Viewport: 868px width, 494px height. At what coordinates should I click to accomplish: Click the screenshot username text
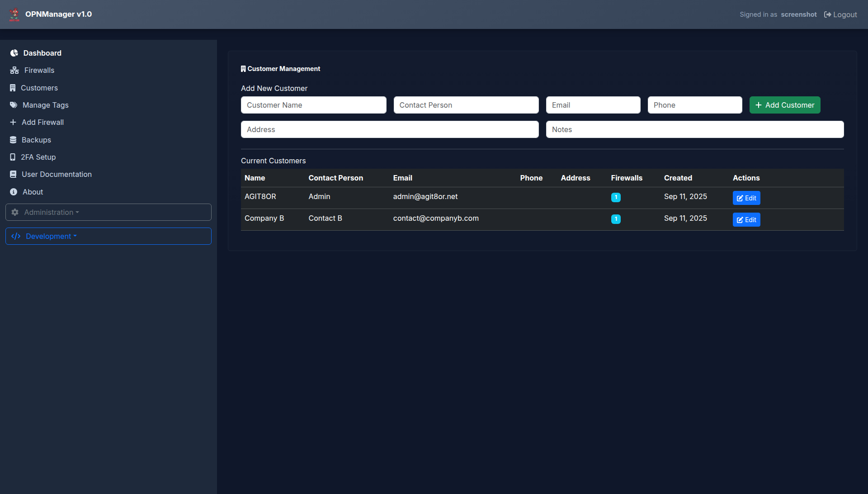tap(798, 14)
